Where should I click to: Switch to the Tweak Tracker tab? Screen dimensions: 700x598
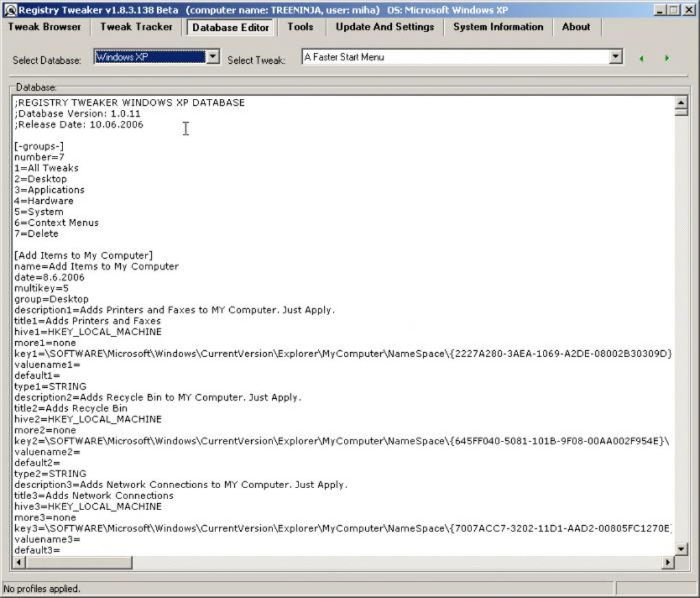coord(136,27)
